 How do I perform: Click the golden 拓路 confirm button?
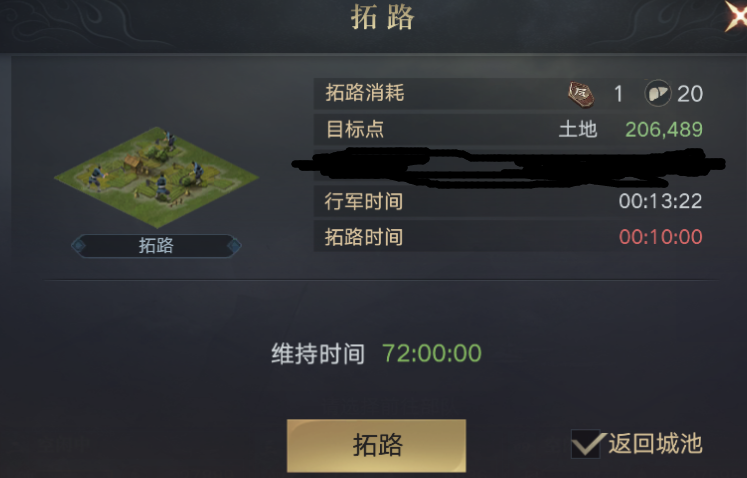point(376,445)
